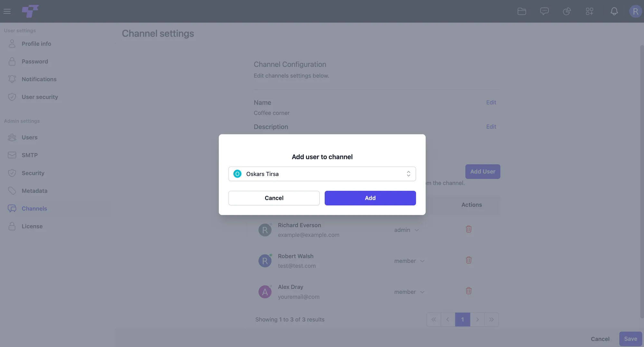Select page 1 in pagination
644x347 pixels.
tap(462, 320)
